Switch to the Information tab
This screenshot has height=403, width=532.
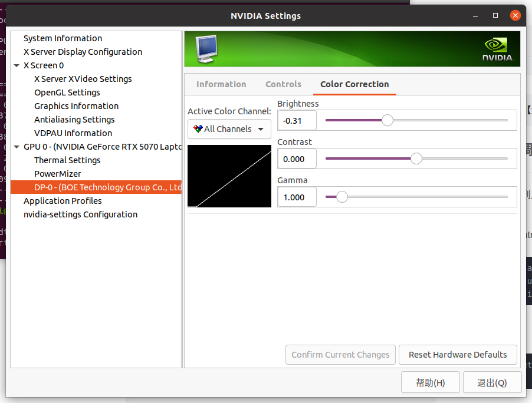pos(221,84)
